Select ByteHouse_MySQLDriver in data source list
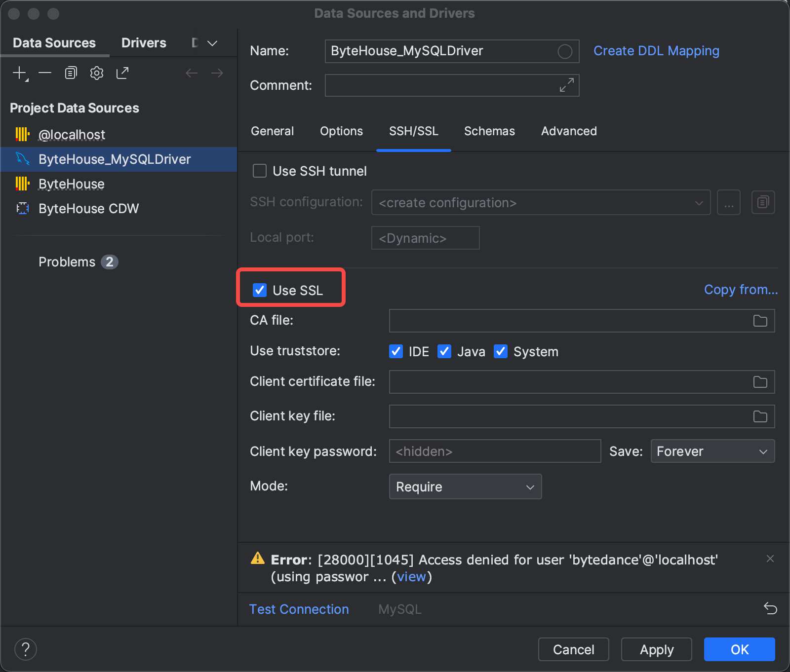 pos(118,159)
